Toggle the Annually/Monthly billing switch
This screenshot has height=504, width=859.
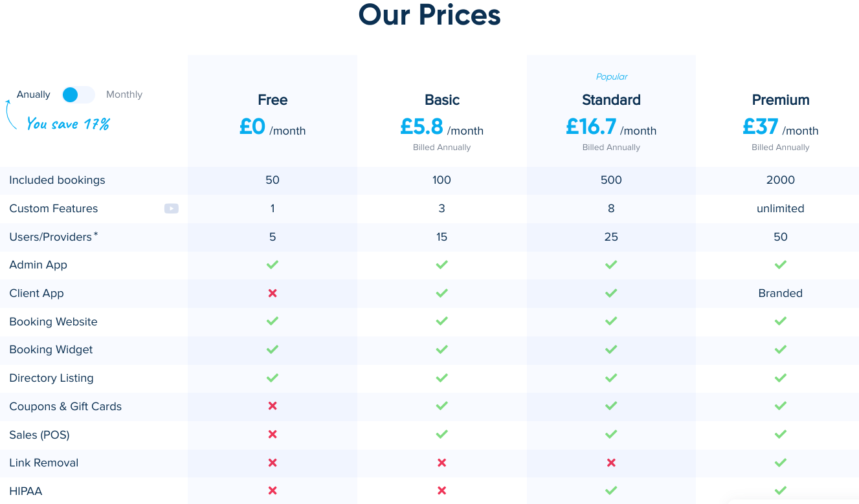click(x=78, y=94)
